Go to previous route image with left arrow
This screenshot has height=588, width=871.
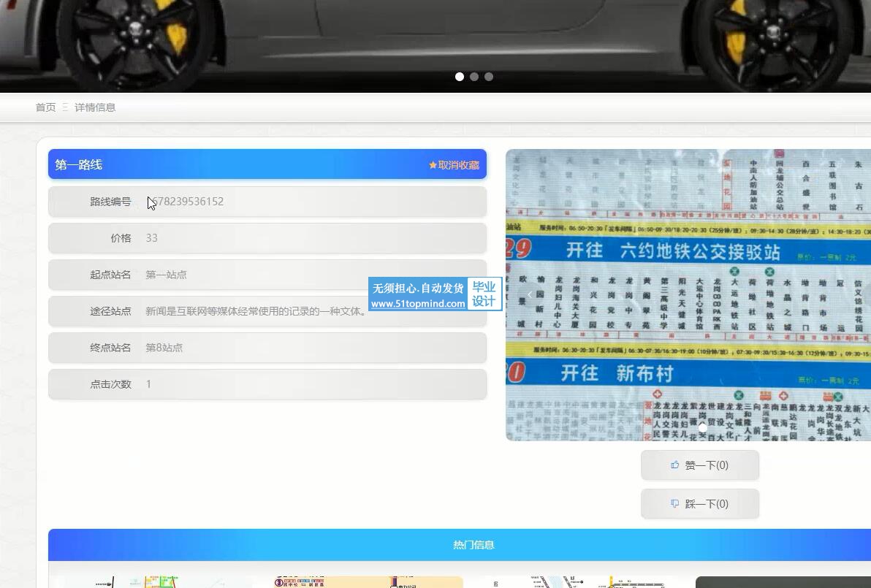[x=530, y=294]
